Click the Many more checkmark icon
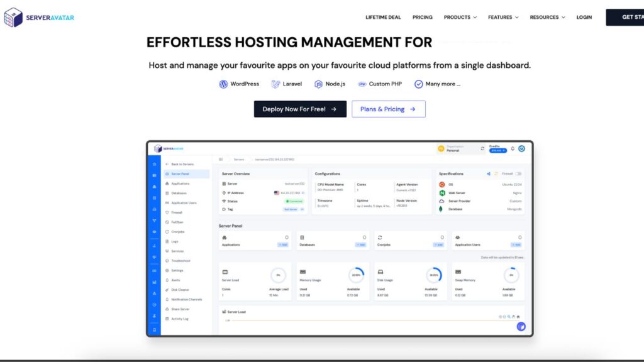This screenshot has width=644, height=362. (418, 84)
